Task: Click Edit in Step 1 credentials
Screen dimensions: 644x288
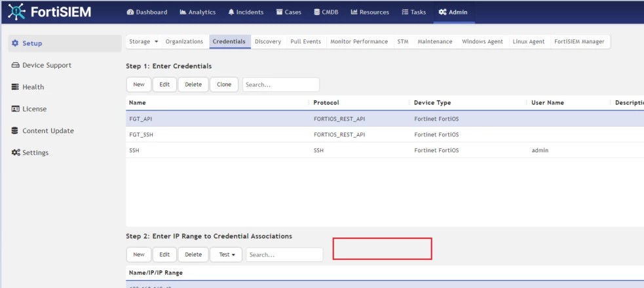Action: tap(164, 85)
